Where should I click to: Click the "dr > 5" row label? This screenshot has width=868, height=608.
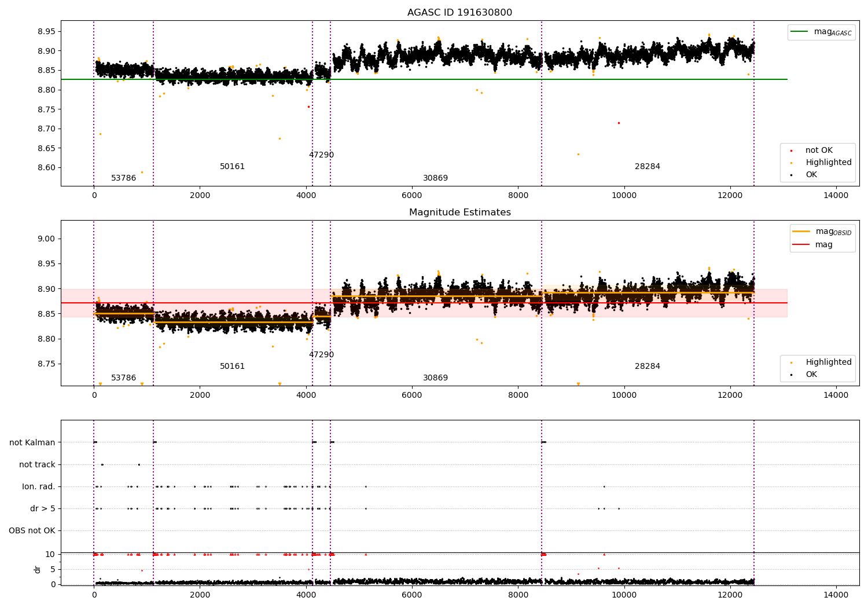pos(43,508)
